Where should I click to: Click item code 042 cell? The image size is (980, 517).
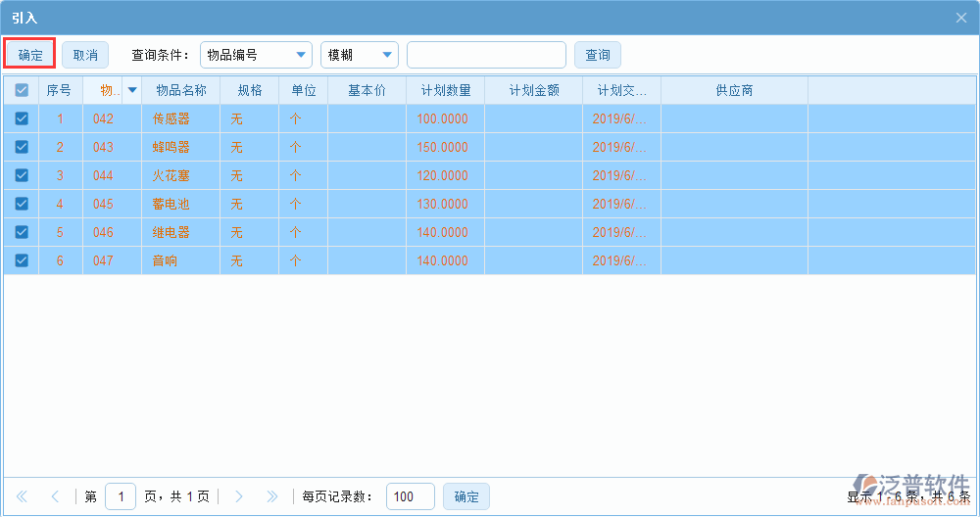tap(112, 118)
